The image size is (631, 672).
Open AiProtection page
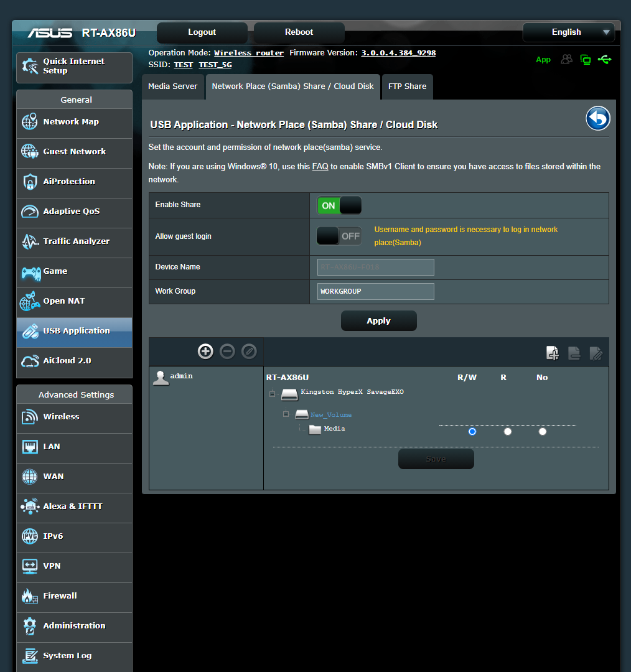tap(74, 183)
